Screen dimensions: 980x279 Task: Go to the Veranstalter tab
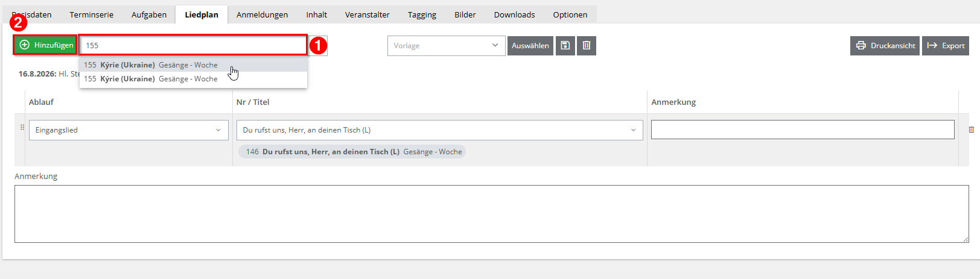click(367, 14)
